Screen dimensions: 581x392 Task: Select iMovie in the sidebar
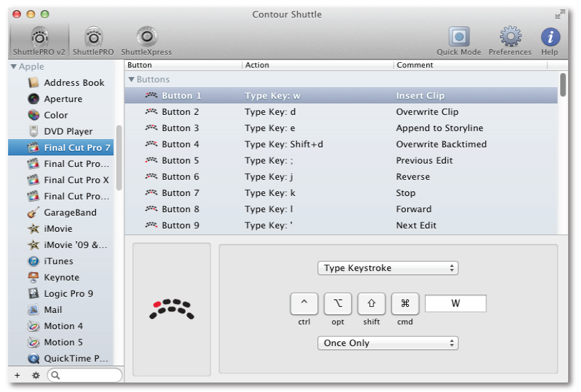pyautogui.click(x=61, y=229)
